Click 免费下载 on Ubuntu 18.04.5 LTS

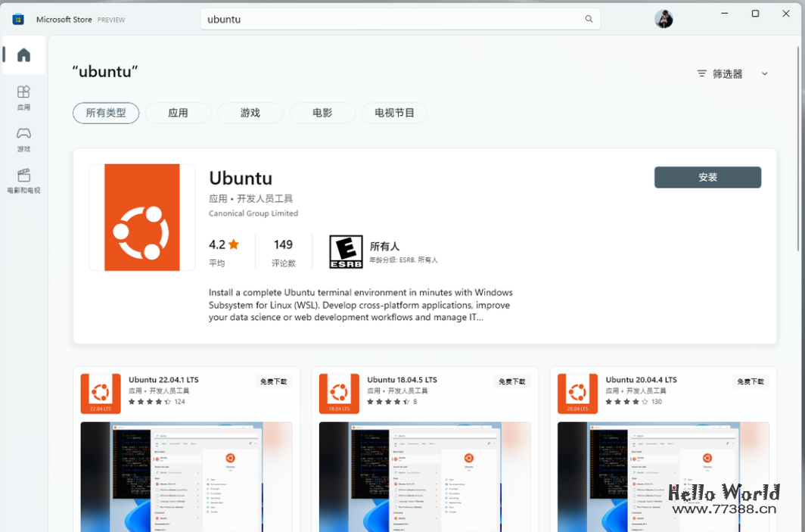[511, 381]
